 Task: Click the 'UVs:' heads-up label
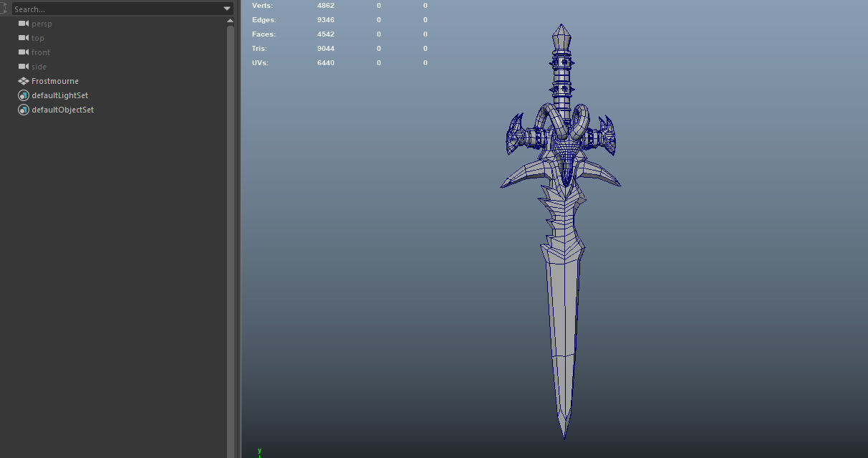tap(260, 62)
